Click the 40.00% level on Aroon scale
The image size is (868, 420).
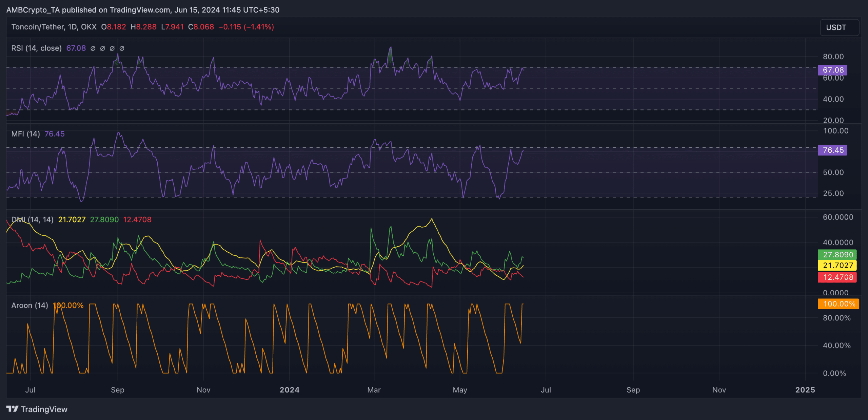[x=837, y=345]
